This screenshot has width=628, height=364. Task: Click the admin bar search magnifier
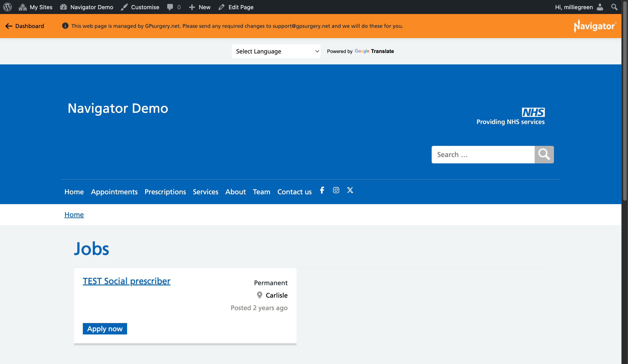pos(614,7)
